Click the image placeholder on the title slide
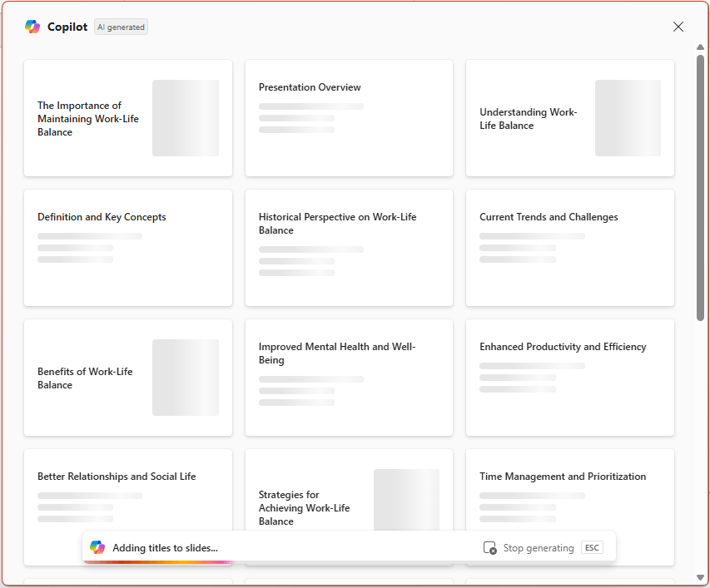This screenshot has width=710, height=588. click(x=185, y=117)
